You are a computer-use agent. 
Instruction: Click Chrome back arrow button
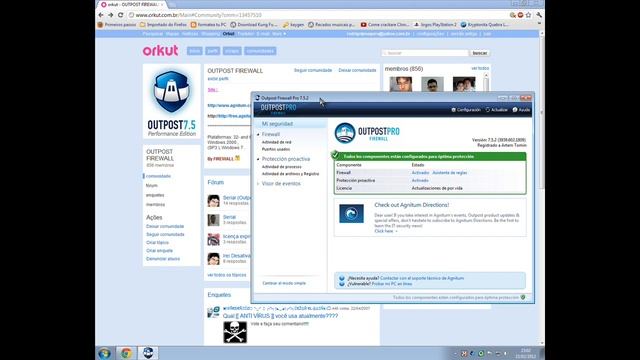coord(101,15)
